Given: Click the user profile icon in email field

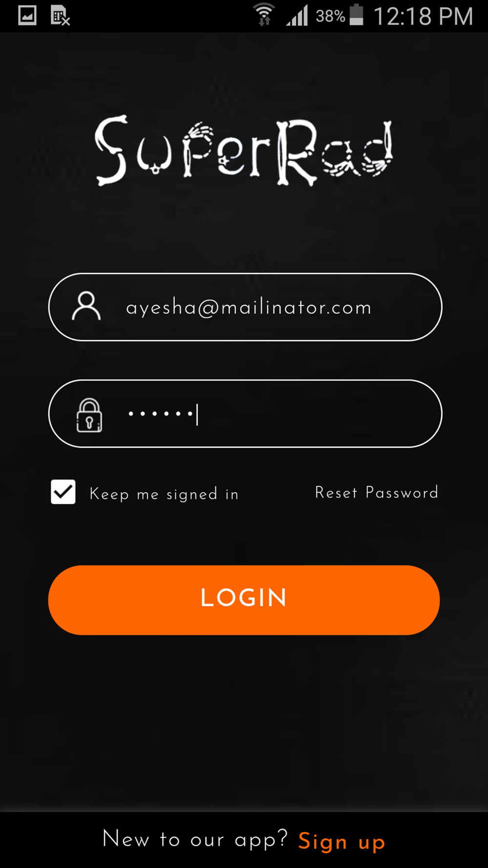Looking at the screenshot, I should pyautogui.click(x=86, y=306).
